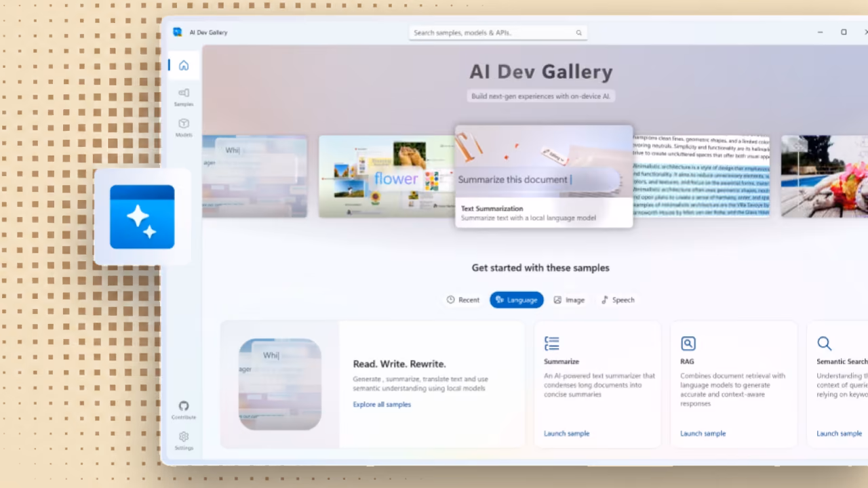Viewport: 868px width, 488px height.
Task: Click the Read. Write. Rewrite. heading
Action: [x=399, y=364]
